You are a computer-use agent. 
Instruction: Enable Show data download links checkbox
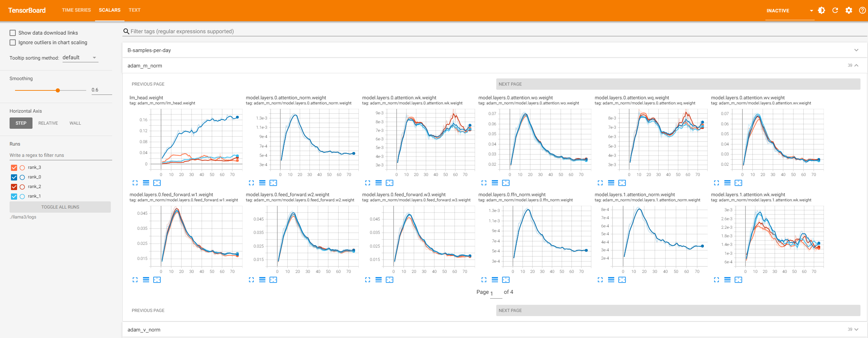coord(13,33)
